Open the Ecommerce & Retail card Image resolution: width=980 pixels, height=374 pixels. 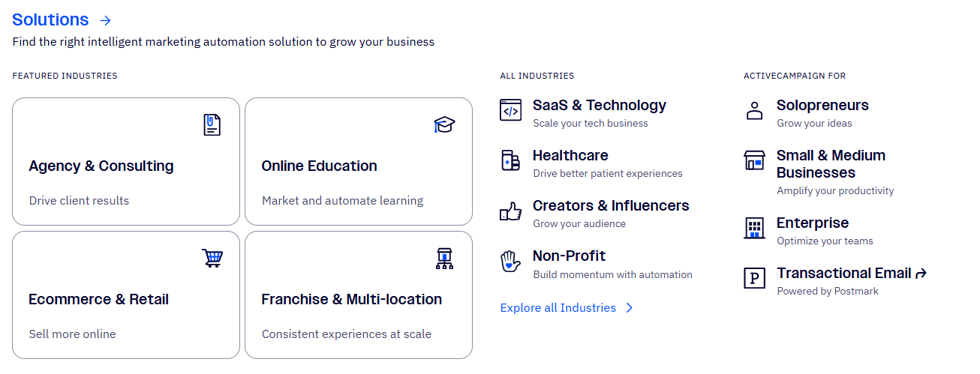tap(126, 295)
